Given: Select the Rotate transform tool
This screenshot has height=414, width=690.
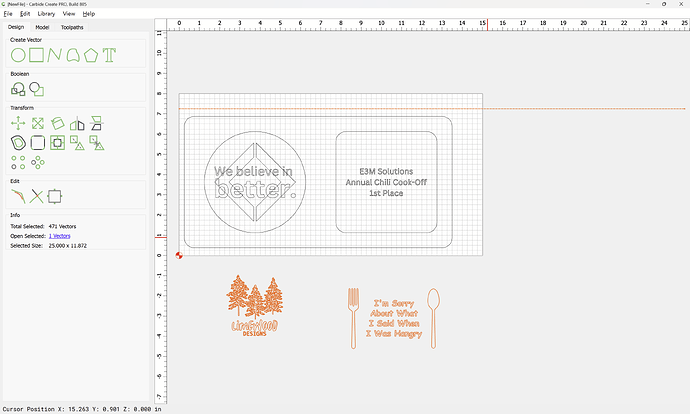Looking at the screenshot, I should (58, 124).
